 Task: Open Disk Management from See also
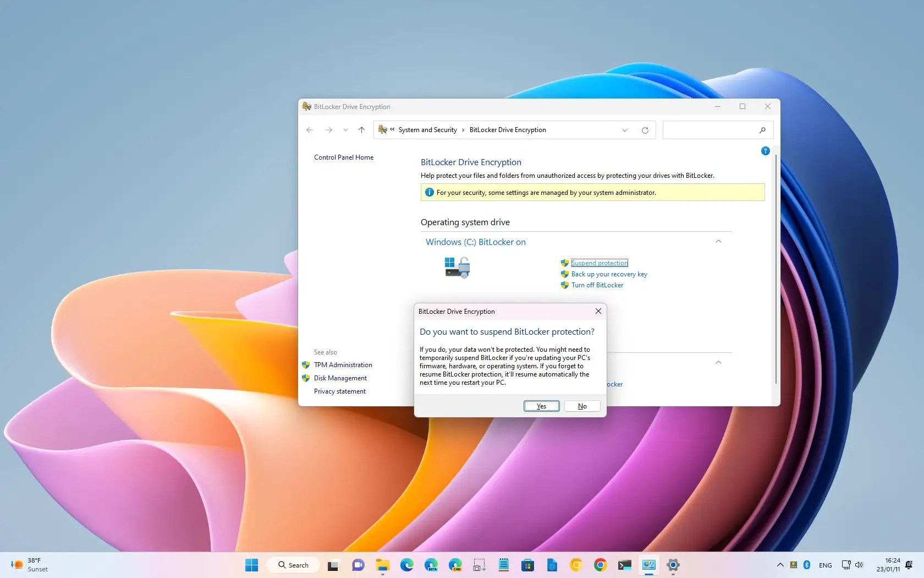[x=340, y=378]
